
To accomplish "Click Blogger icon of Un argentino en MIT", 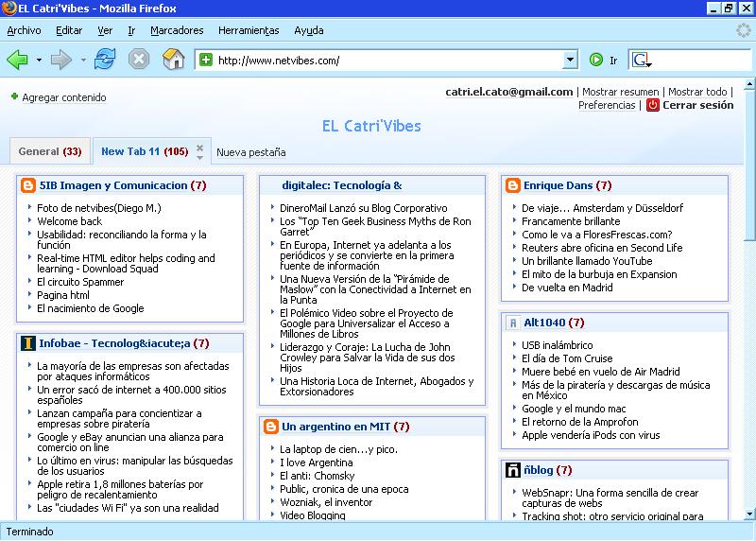I will coord(270,427).
